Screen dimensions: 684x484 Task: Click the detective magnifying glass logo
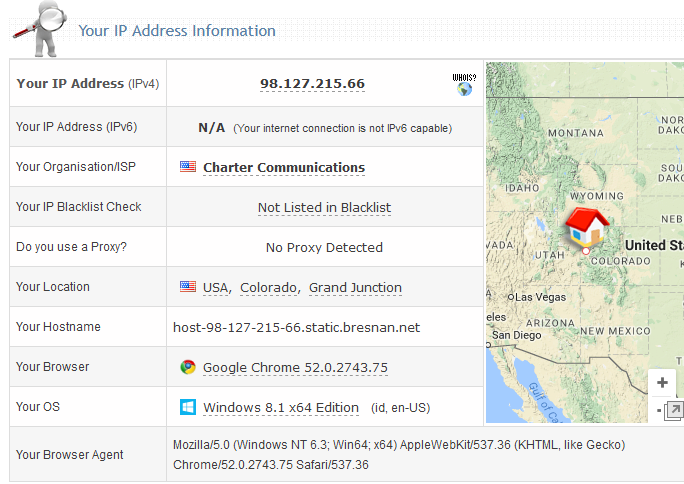40,29
